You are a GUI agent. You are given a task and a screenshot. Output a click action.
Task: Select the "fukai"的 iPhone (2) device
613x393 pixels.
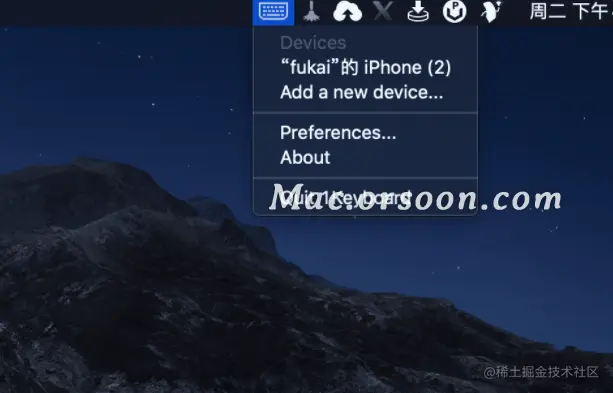(x=365, y=67)
